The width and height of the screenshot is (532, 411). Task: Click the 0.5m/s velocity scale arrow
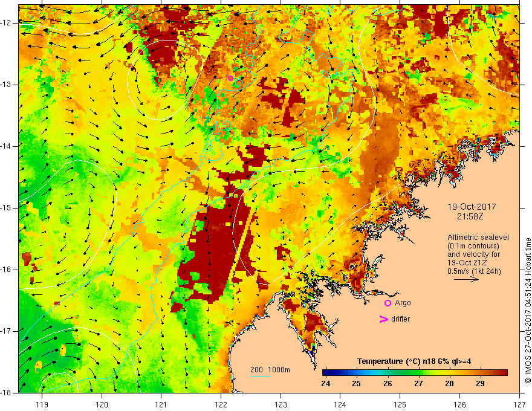point(466,279)
